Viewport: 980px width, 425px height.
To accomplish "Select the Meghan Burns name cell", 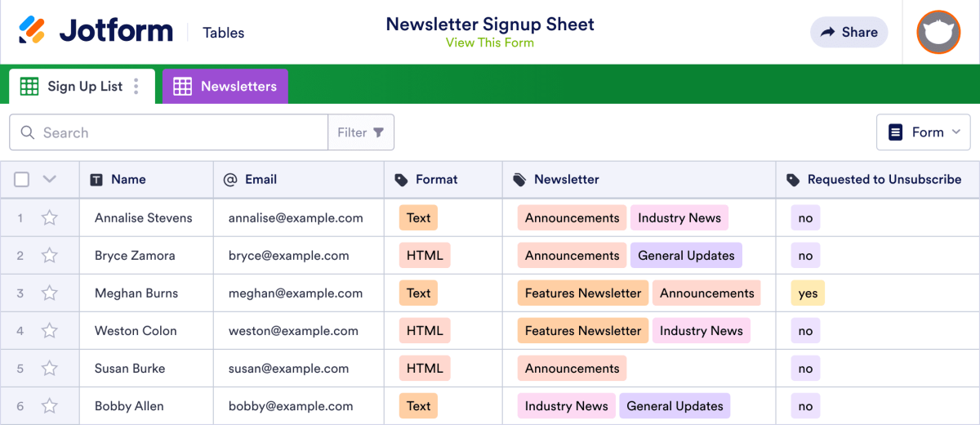I will coord(146,293).
